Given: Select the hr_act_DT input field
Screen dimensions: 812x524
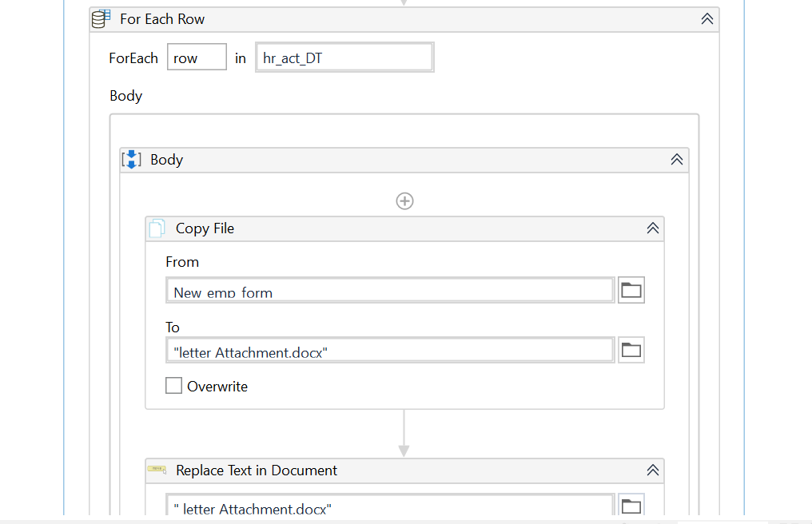Looking at the screenshot, I should click(344, 57).
